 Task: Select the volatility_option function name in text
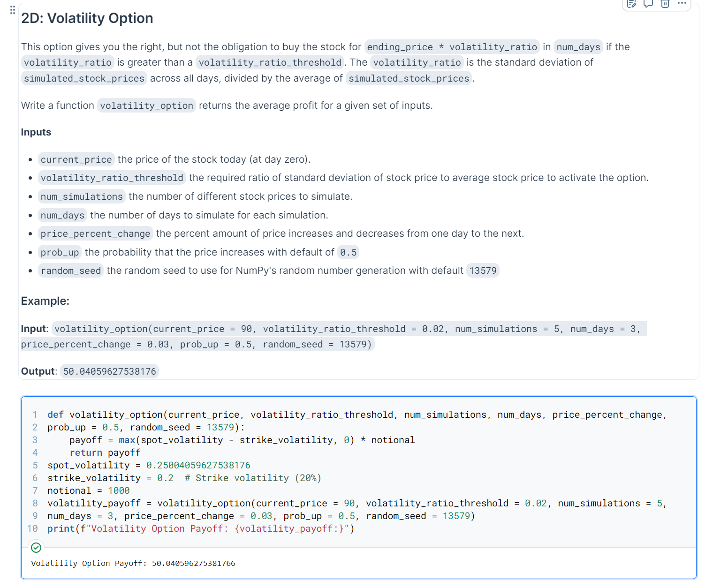(x=146, y=105)
